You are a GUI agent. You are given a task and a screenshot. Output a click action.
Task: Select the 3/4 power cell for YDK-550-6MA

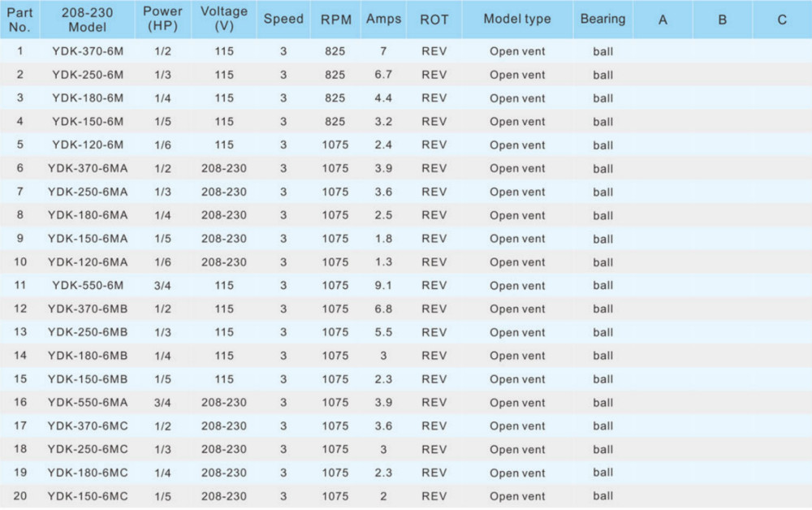point(162,402)
